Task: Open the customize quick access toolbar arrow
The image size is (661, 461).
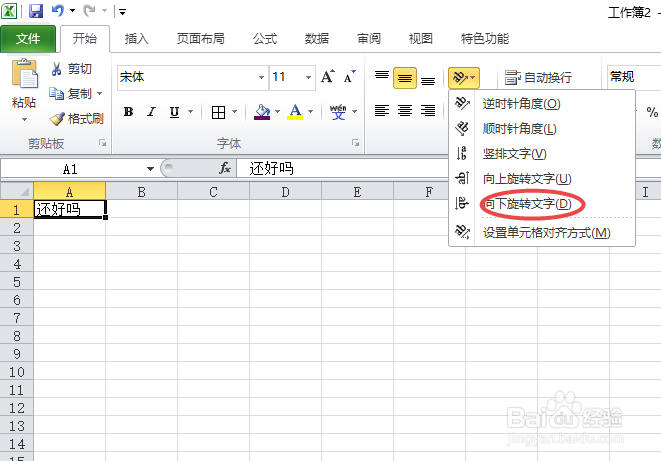Action: click(122, 12)
